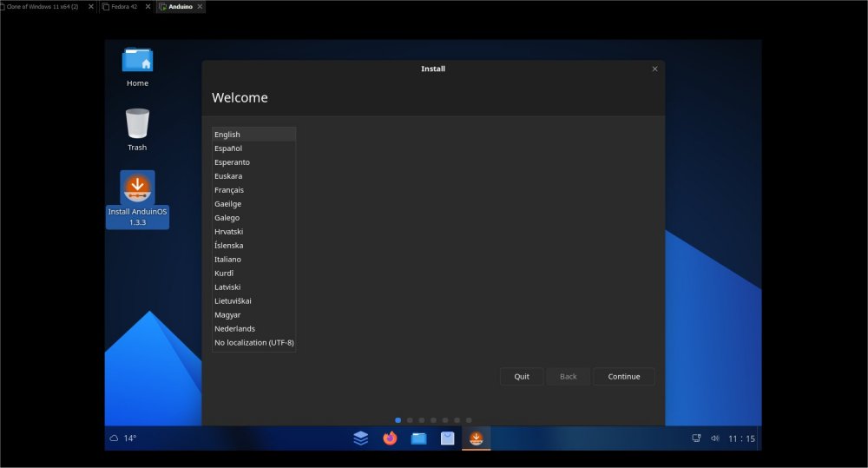
Task: Close the Fedora 42 VM tab
Action: pyautogui.click(x=148, y=7)
